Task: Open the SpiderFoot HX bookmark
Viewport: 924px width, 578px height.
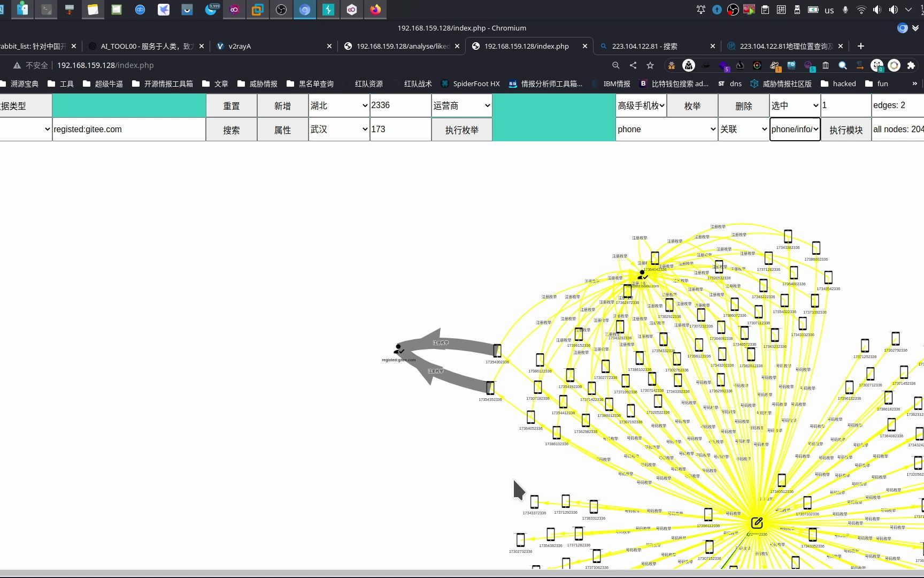Action: click(471, 83)
